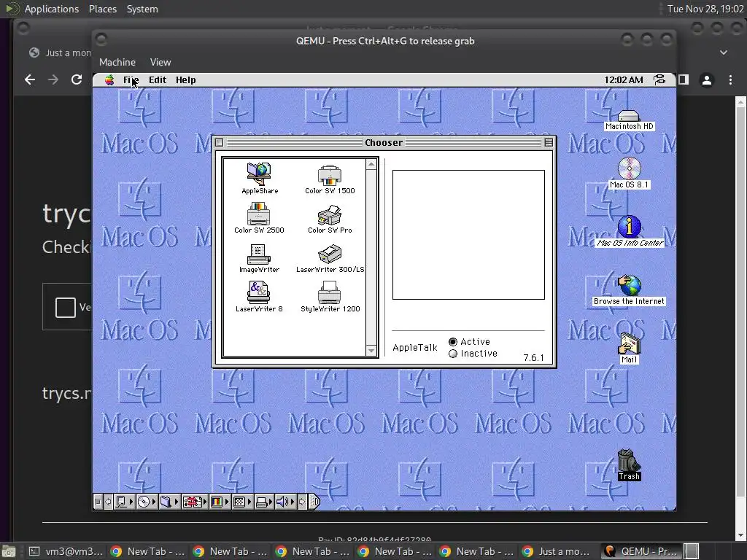Tick the verification checkbox on webpage

pyautogui.click(x=66, y=307)
